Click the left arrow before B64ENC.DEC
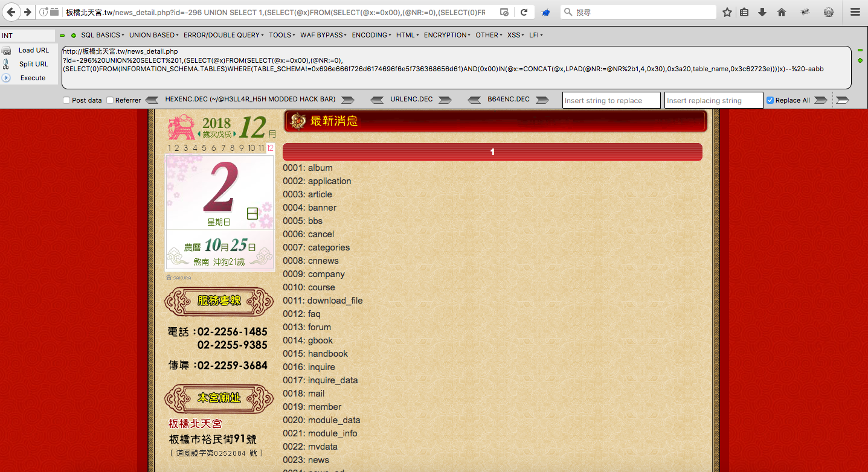The height and width of the screenshot is (472, 868). 474,100
